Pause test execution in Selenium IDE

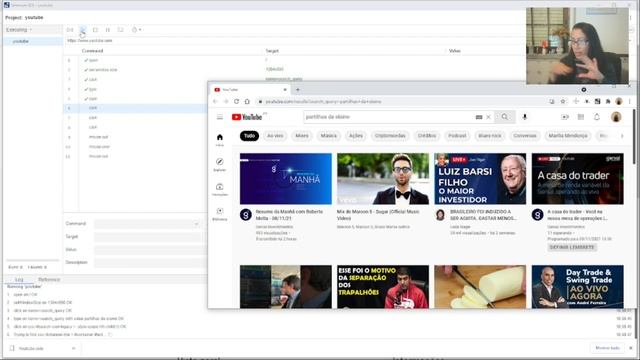pyautogui.click(x=108, y=30)
